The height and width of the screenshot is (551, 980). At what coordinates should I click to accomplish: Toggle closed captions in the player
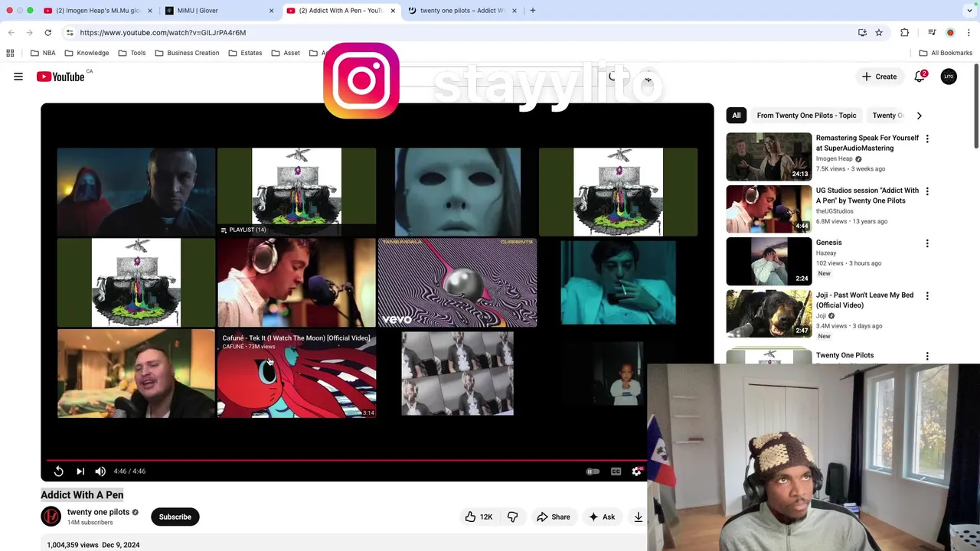pyautogui.click(x=616, y=471)
